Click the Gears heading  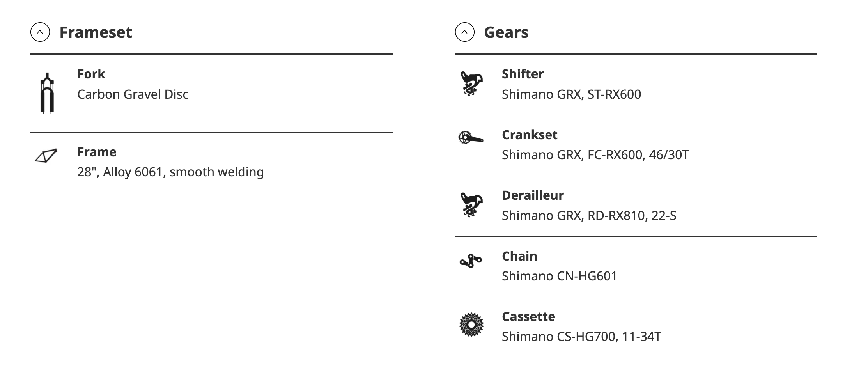click(x=506, y=32)
